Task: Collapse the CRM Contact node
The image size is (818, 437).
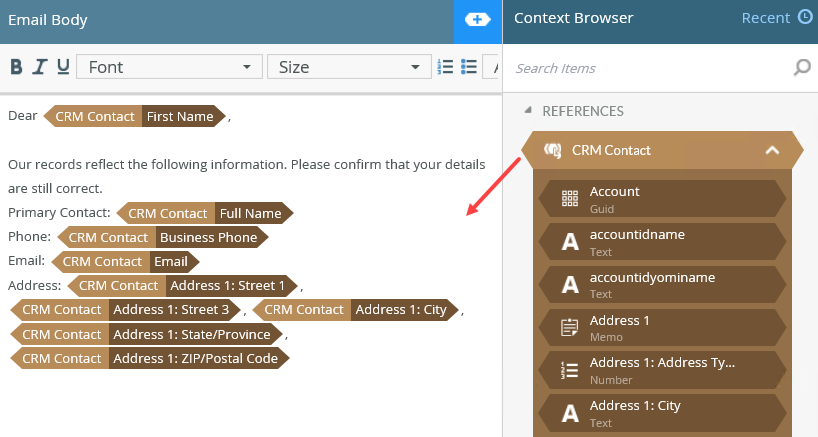Action: point(771,150)
